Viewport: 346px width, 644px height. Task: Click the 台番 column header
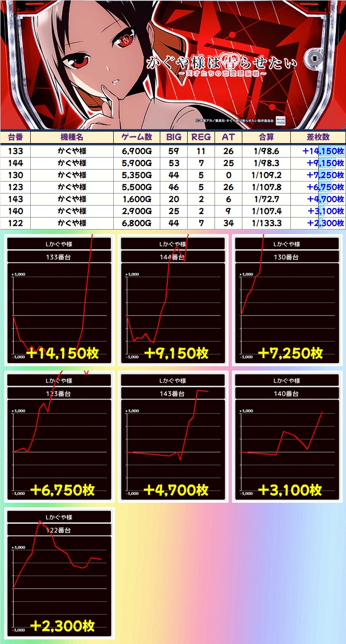(x=15, y=137)
